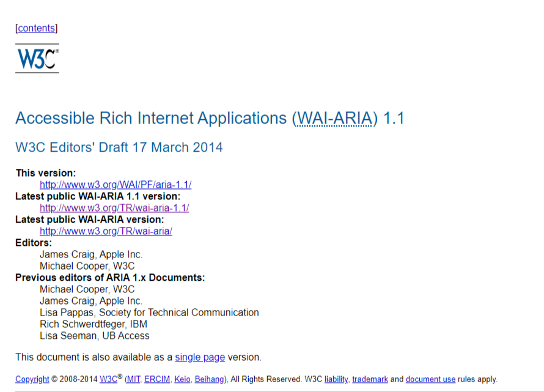Open the MIT link

point(134,380)
